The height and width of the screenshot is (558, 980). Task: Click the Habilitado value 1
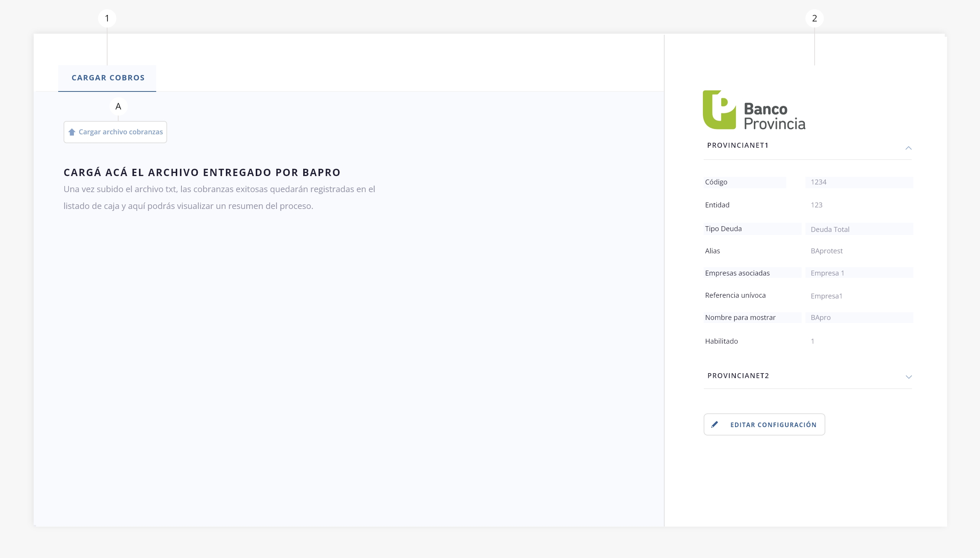point(812,341)
